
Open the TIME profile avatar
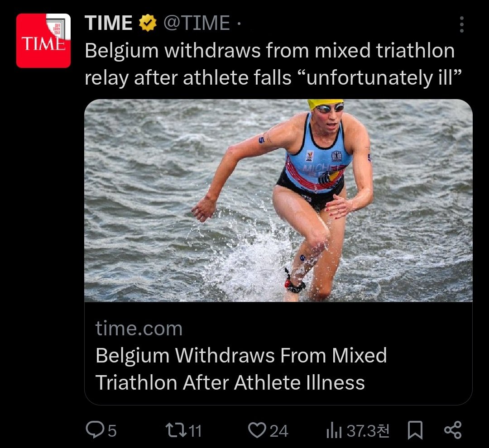coord(43,41)
